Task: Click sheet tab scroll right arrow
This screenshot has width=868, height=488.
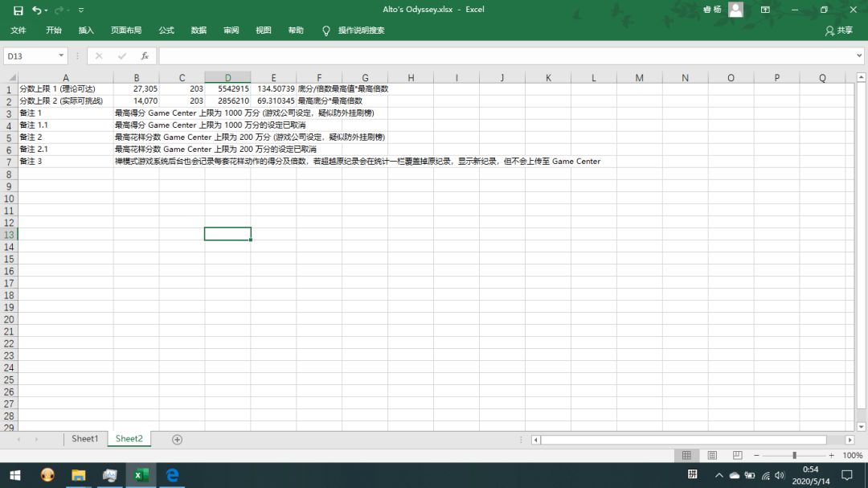Action: pos(36,440)
